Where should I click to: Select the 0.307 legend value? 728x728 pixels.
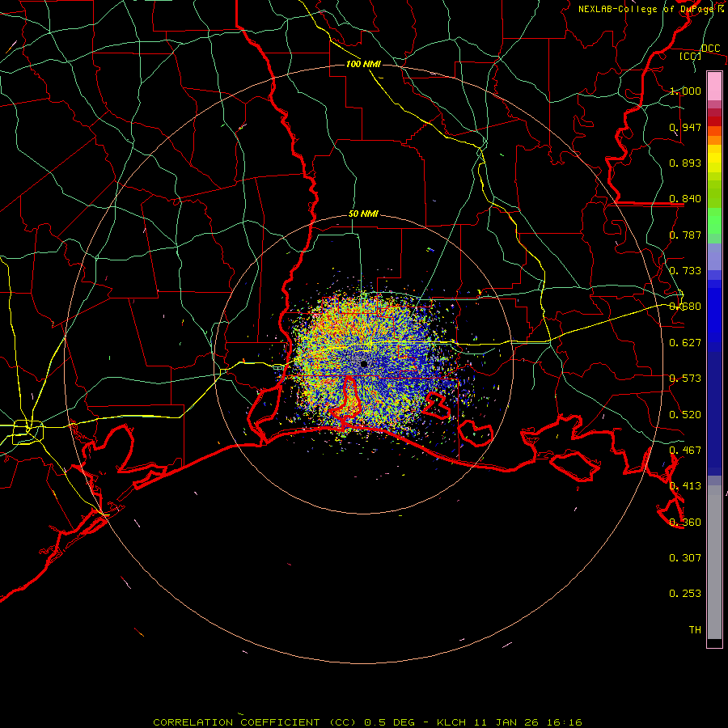pos(685,558)
